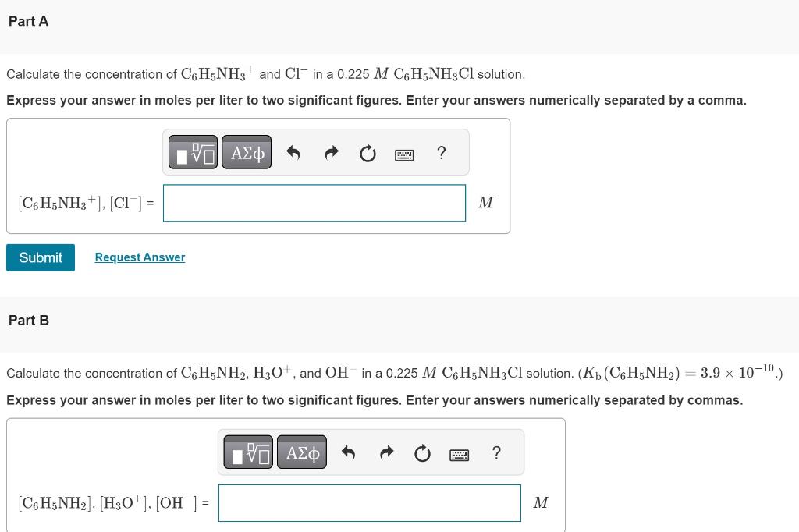Click the answer field beside [C6H5NH2], [H3O+], [OH-]
Viewport: 799px width, 532px height.
[x=369, y=503]
